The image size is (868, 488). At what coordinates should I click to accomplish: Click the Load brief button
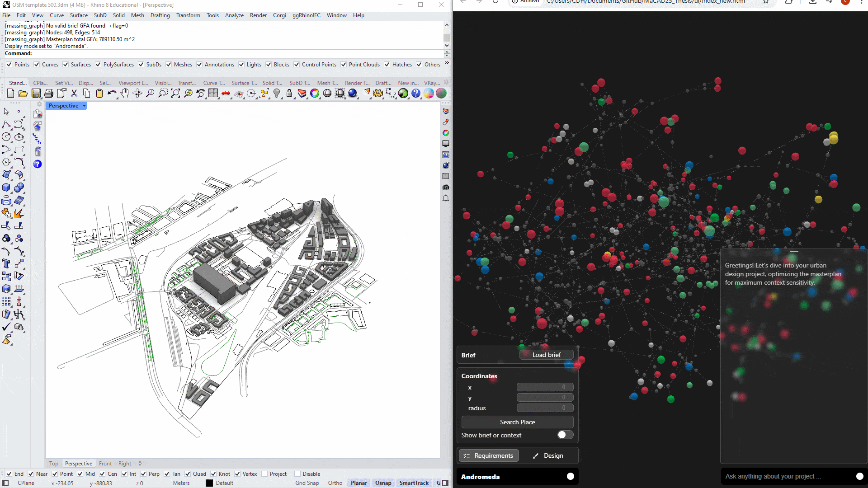click(x=546, y=355)
